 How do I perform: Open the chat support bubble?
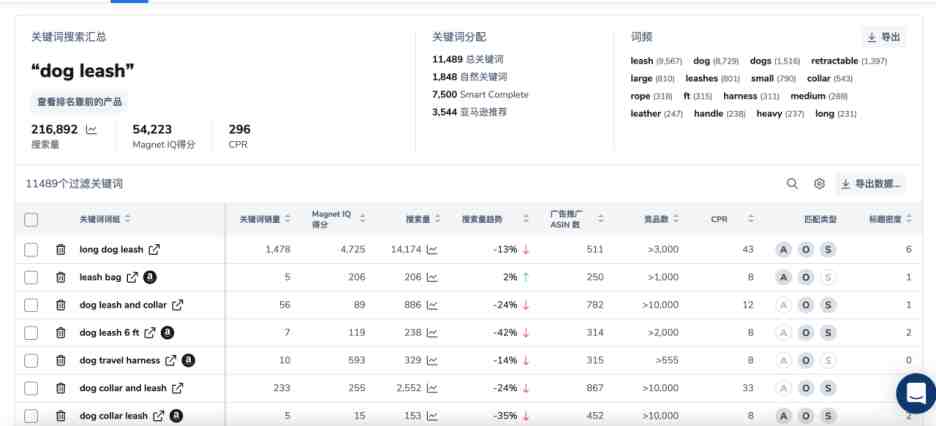tap(916, 393)
